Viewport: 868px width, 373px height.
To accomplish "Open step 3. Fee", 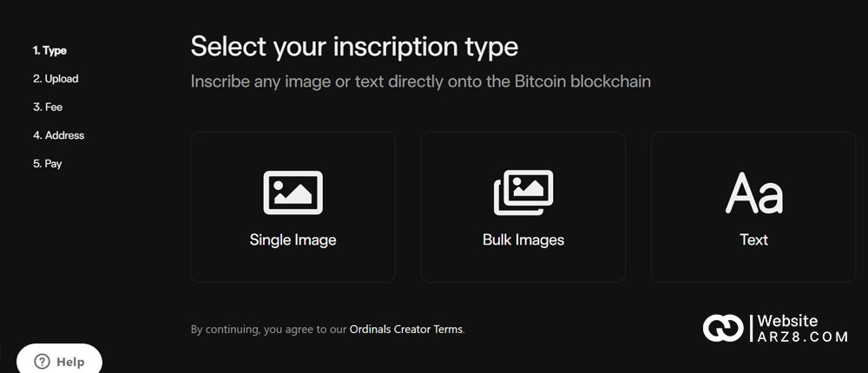I will [48, 107].
